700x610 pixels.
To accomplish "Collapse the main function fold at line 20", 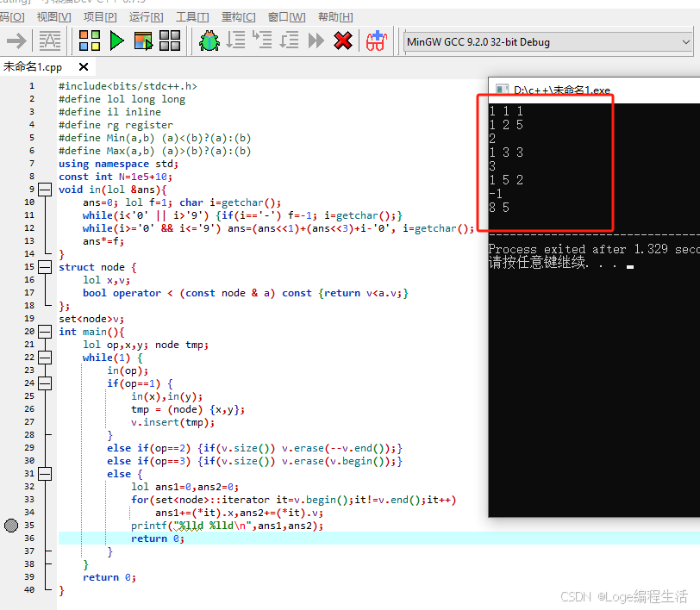I will [45, 332].
